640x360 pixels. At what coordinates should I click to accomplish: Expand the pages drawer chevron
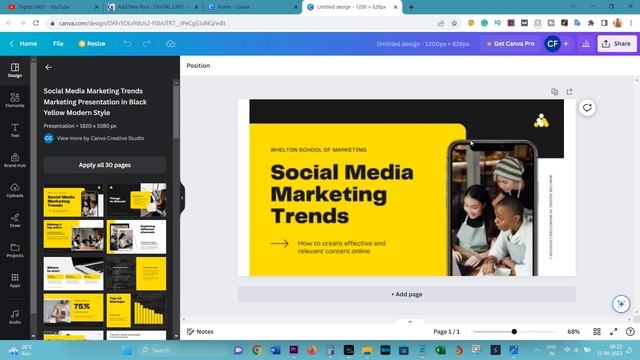410,322
